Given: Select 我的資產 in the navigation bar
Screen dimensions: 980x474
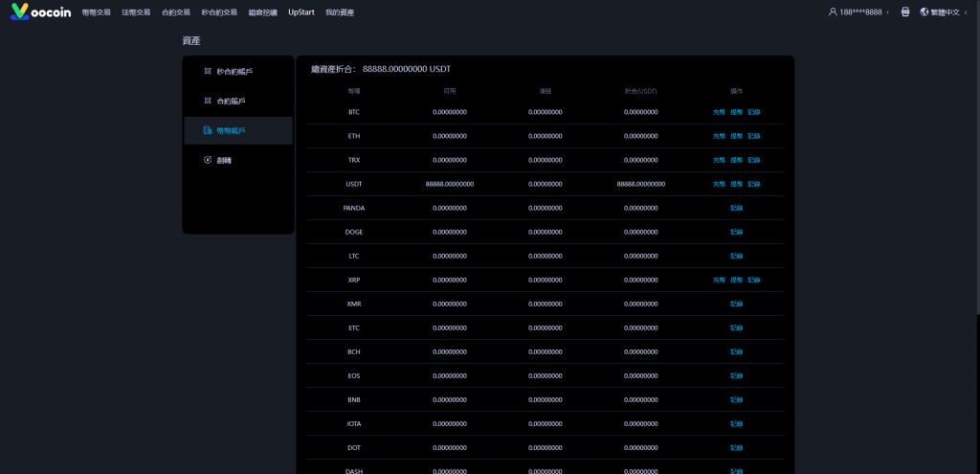Looking at the screenshot, I should (x=340, y=12).
